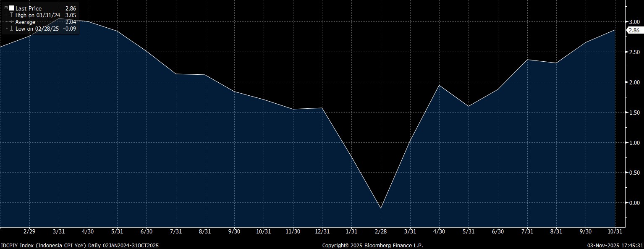Click the white Last Price color swatch
Screen dimensions: 644x249
(x=11, y=8)
